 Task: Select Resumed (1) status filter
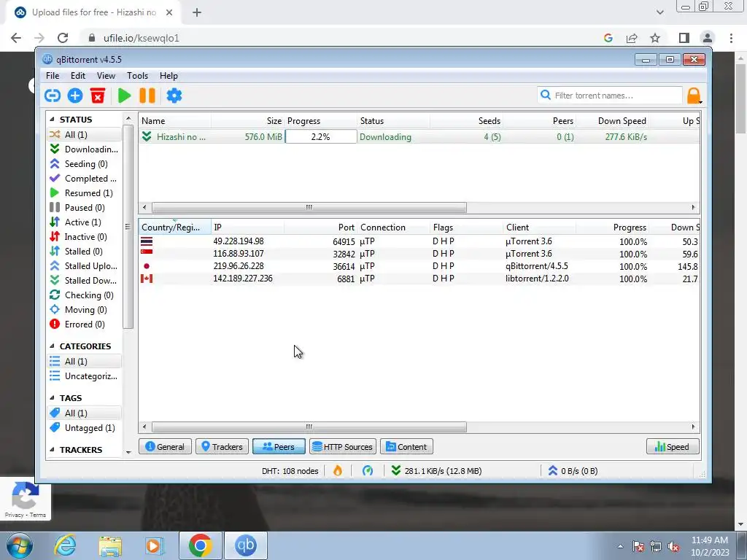click(84, 192)
